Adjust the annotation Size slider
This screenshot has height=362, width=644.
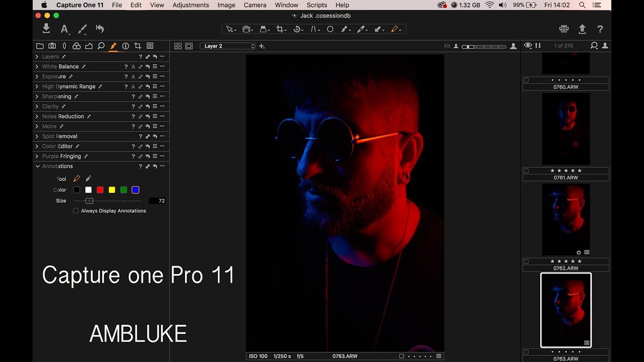click(89, 201)
